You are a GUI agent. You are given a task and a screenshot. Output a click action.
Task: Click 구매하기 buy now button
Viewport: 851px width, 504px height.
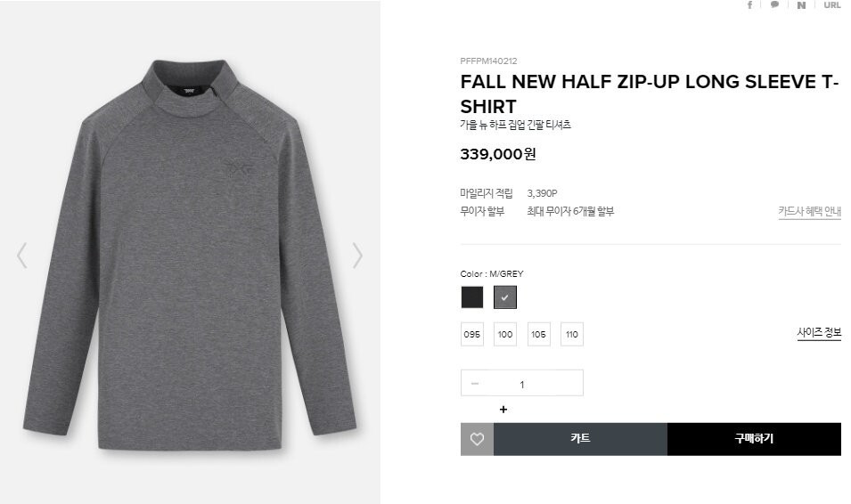(754, 439)
